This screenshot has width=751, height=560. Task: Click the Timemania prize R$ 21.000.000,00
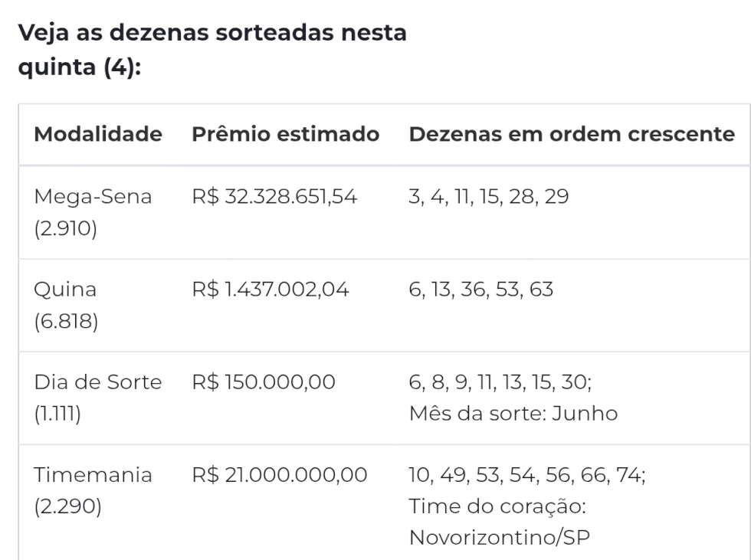(279, 475)
